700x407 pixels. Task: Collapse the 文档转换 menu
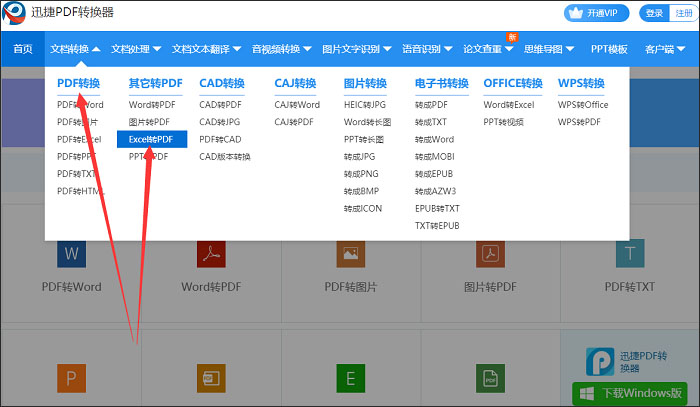click(x=75, y=49)
